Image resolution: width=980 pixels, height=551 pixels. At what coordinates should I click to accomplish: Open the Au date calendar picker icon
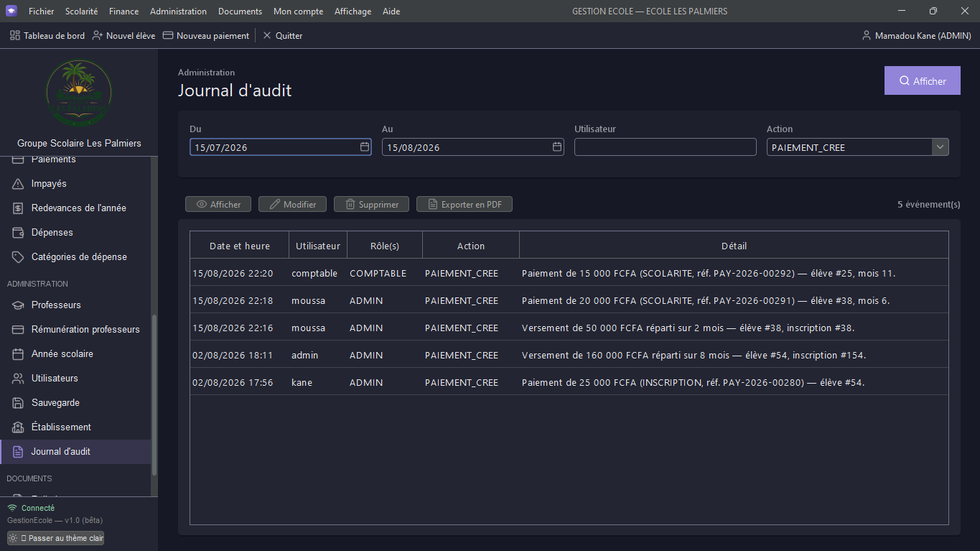557,147
